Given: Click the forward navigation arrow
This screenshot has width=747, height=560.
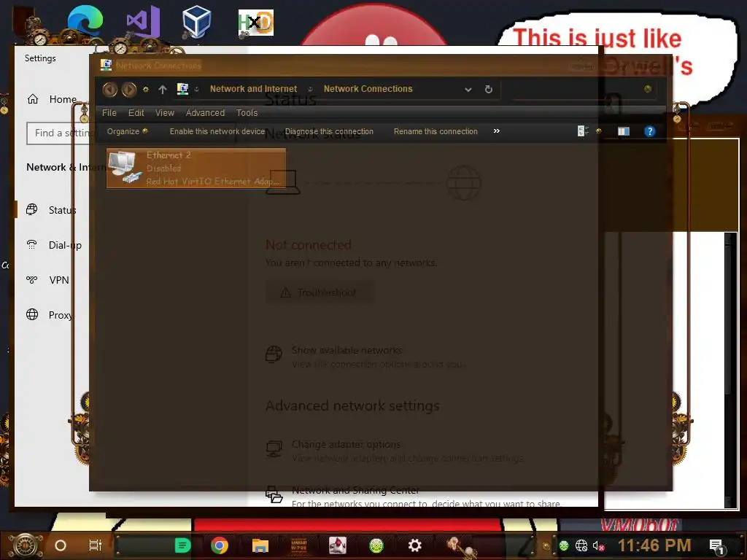Looking at the screenshot, I should pyautogui.click(x=128, y=89).
